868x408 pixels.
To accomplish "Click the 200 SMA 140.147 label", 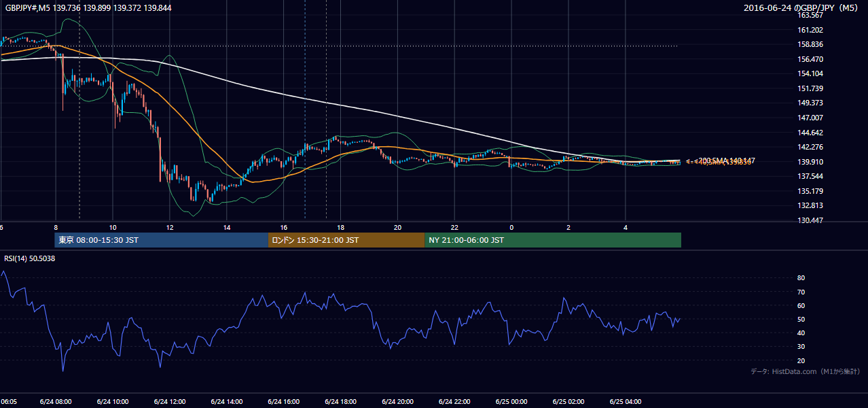I will (x=727, y=160).
